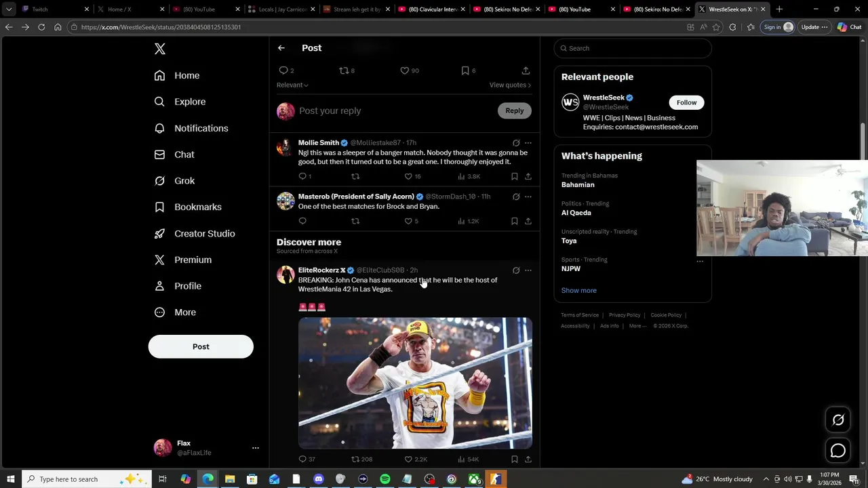Follow WrestleSeek
The image size is (868, 488).
tap(686, 102)
